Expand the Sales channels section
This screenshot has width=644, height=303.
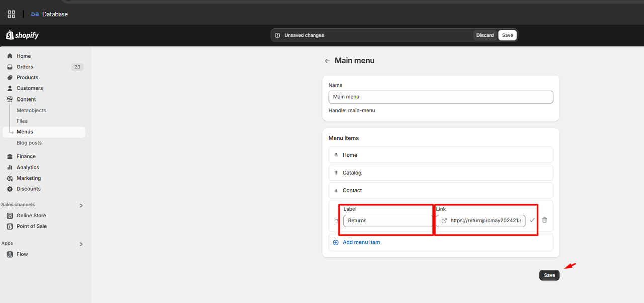pyautogui.click(x=82, y=205)
